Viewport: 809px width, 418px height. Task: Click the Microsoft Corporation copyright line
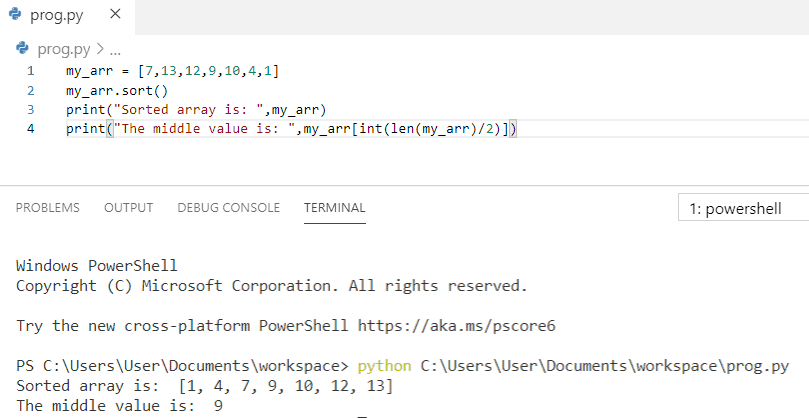coord(272,286)
